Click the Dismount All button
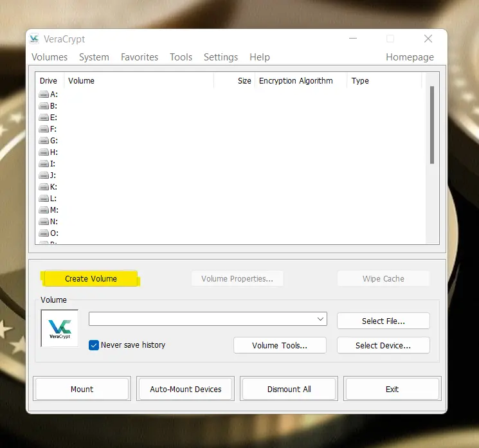The width and height of the screenshot is (479, 448). pyautogui.click(x=289, y=389)
